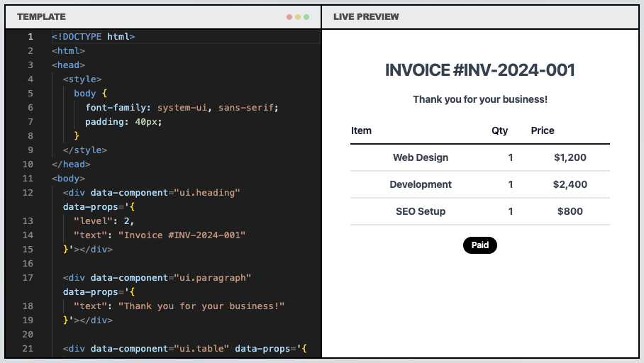Click the yellow dot in the Template header
This screenshot has height=363, width=644.
coord(298,17)
